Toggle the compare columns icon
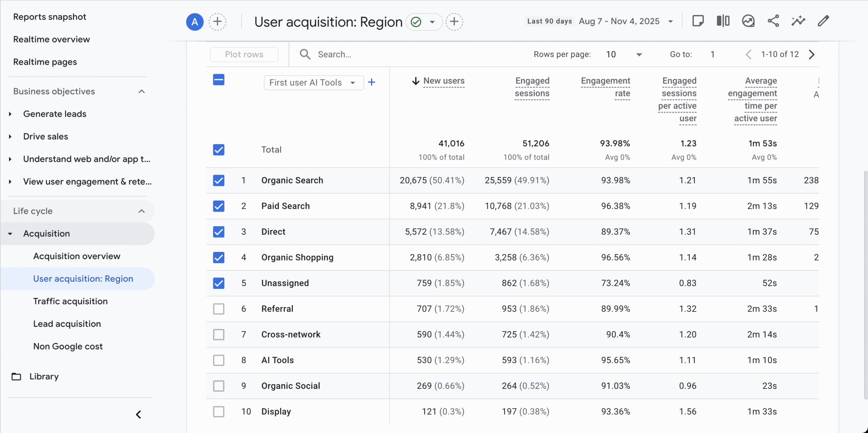The width and height of the screenshot is (868, 433). pos(723,21)
